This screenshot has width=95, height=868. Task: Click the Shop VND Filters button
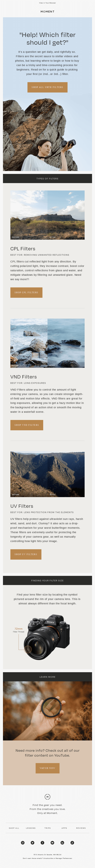point(27,425)
